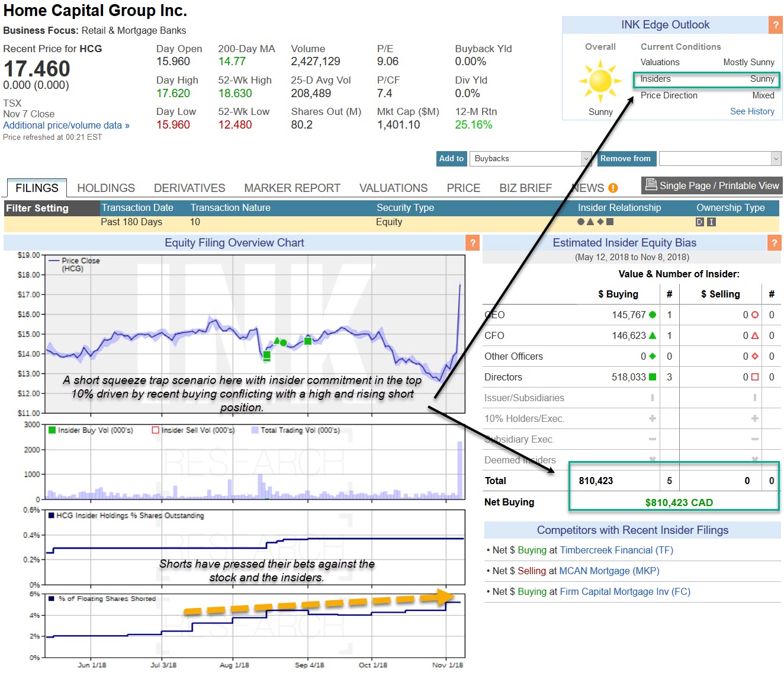Open the Buybacks 'Add to' dropdown

point(531,159)
